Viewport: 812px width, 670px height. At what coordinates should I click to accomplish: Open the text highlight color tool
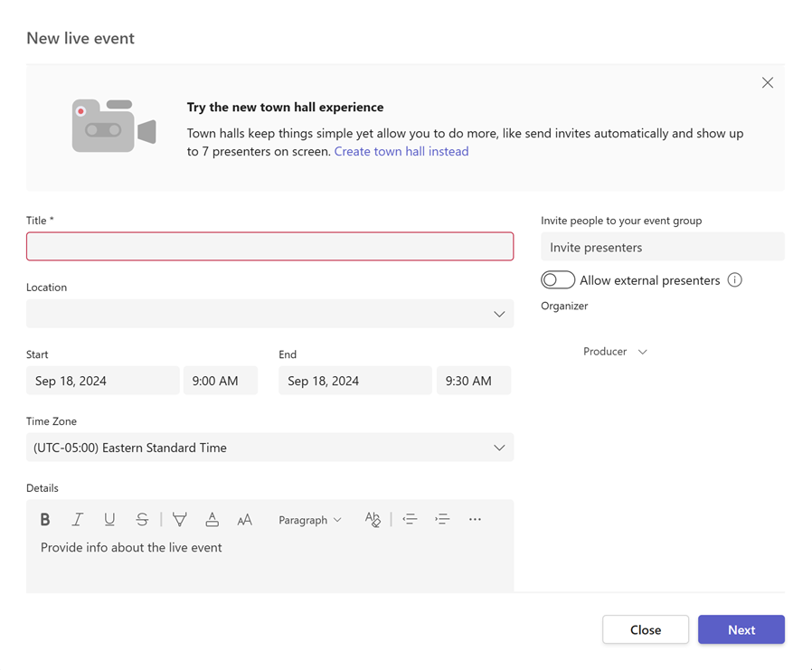point(180,520)
